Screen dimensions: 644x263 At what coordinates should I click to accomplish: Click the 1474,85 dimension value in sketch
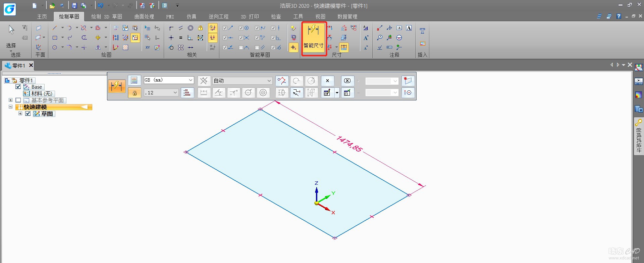pos(349,144)
